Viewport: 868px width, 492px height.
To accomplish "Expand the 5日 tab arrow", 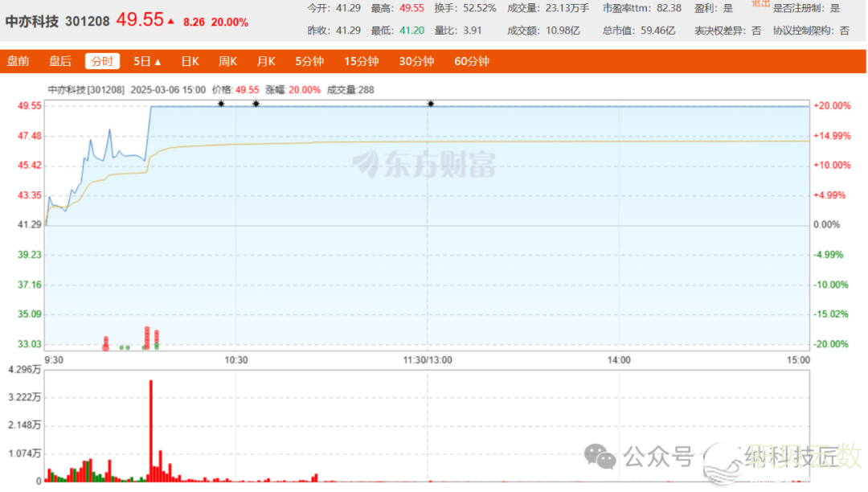I will coord(158,62).
